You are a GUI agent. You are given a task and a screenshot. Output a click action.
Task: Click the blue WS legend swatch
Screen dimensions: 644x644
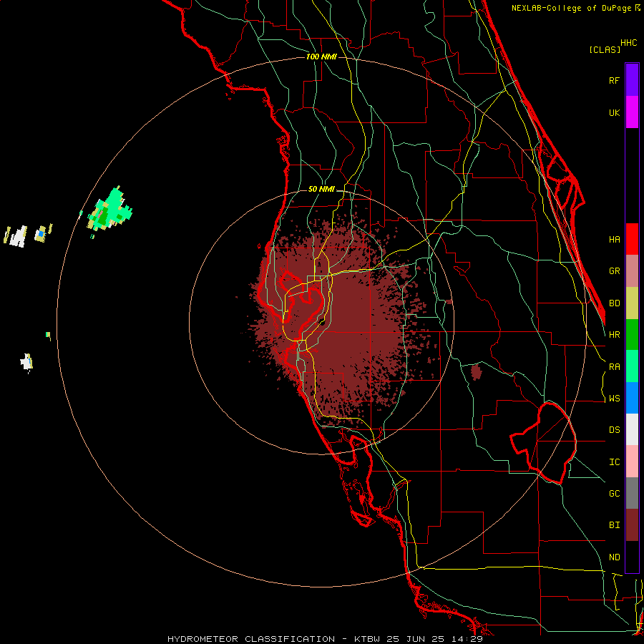pyautogui.click(x=632, y=398)
